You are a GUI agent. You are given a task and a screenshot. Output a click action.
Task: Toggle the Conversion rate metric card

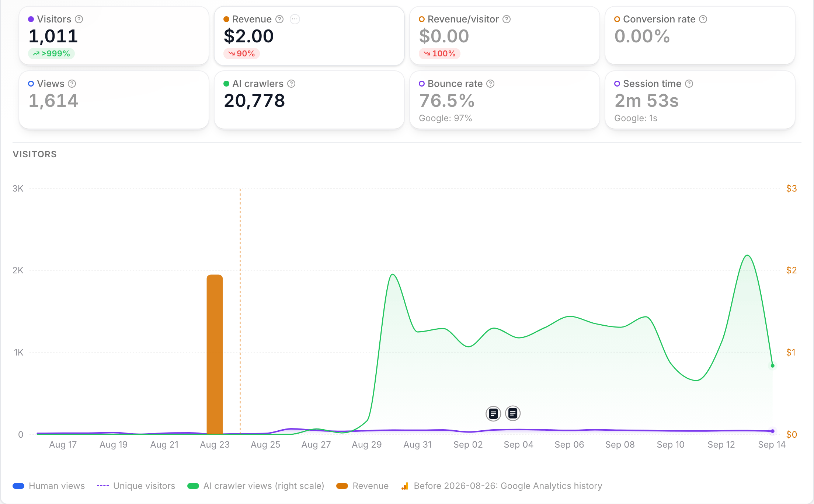(x=700, y=36)
